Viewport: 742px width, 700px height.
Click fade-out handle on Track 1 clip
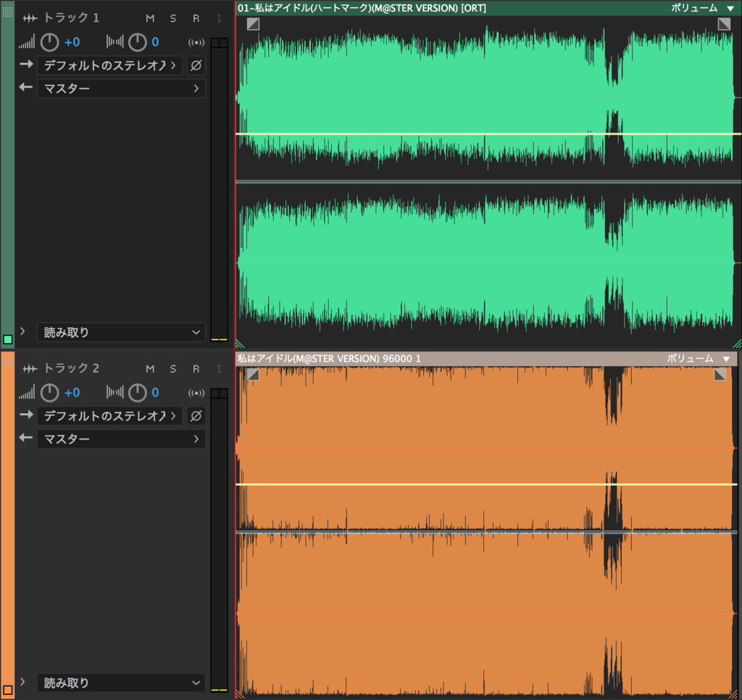pyautogui.click(x=724, y=24)
